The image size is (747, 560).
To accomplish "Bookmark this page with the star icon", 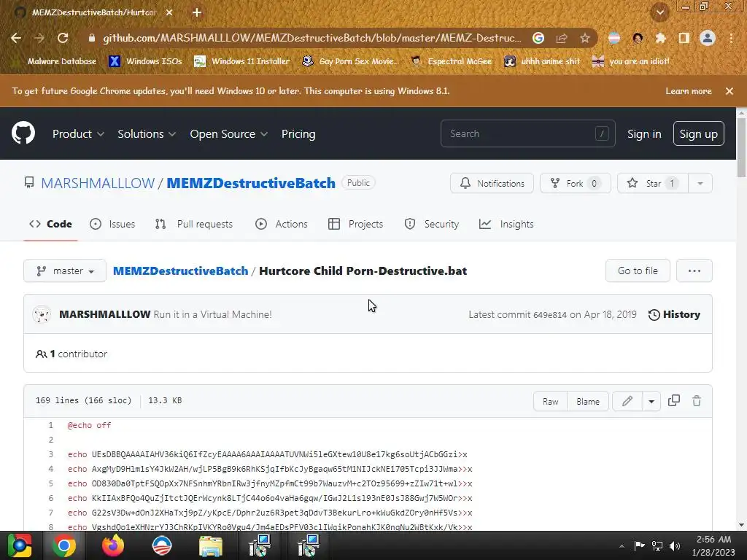I will point(585,38).
